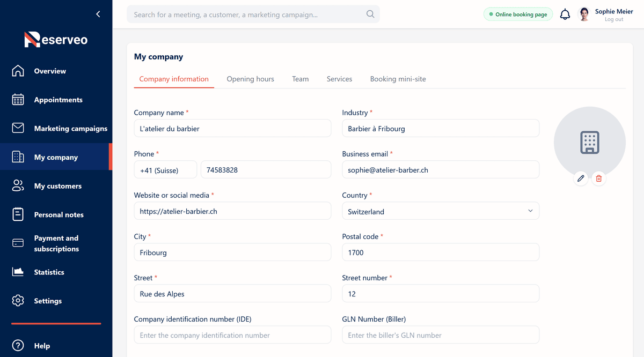Viewport: 644px width, 357px height.
Task: Click Sophie Meier profile avatar
Action: (x=584, y=14)
